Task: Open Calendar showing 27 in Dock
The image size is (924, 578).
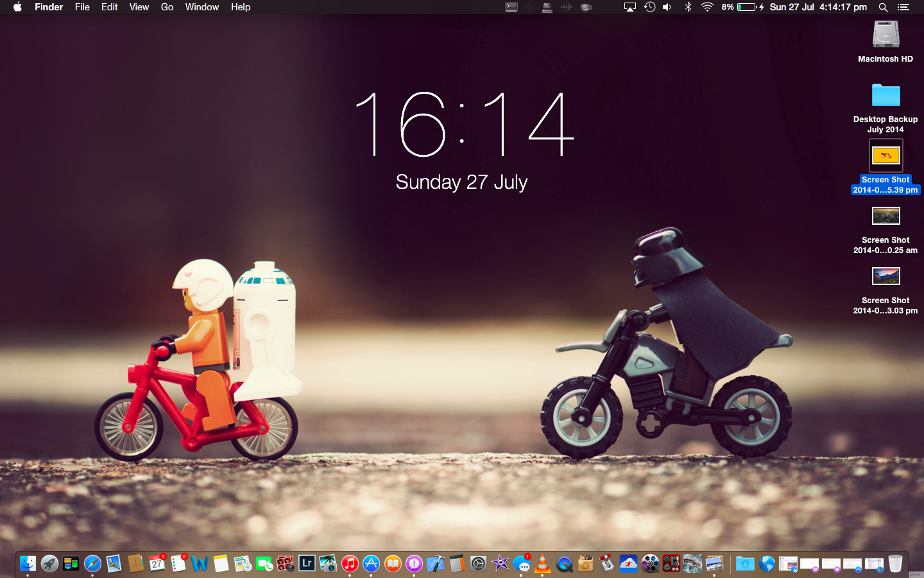Action: (157, 564)
